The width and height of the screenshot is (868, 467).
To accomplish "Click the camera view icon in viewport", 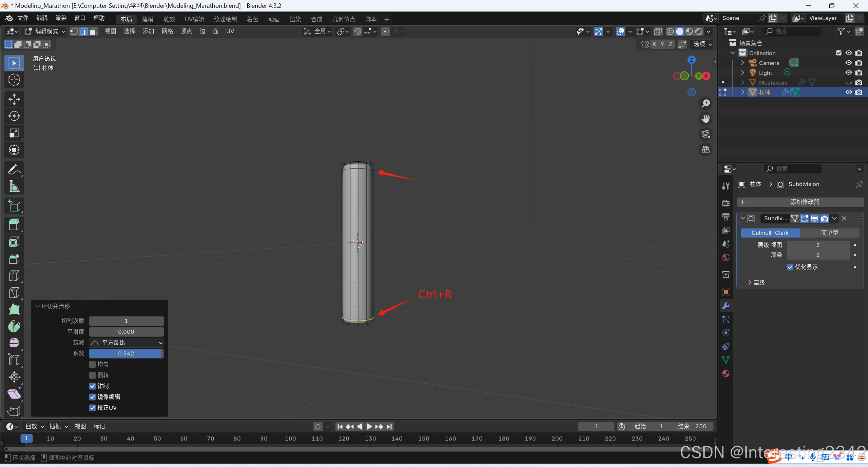I will coord(706,134).
